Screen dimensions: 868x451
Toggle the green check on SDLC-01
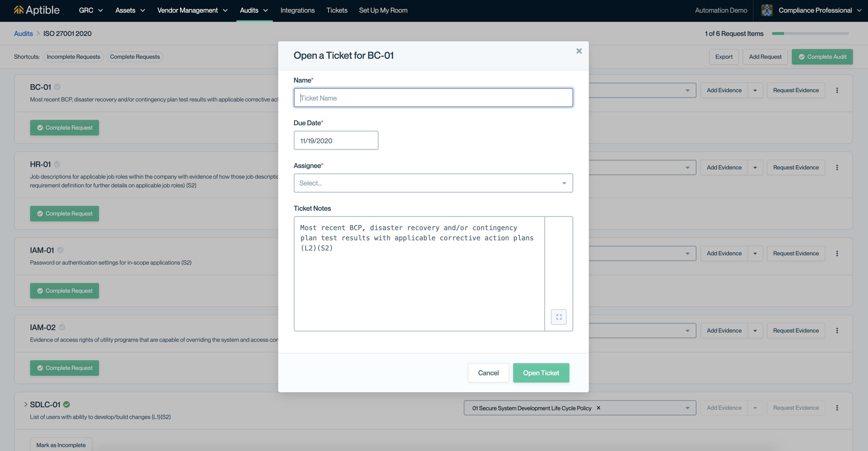[67, 404]
